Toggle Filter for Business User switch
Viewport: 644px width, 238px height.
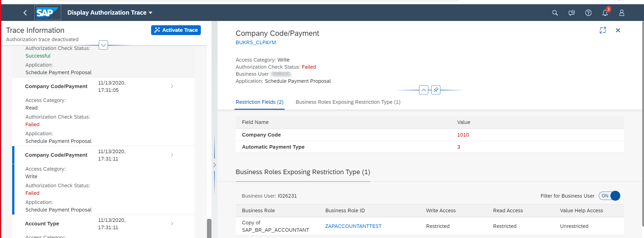[x=609, y=196]
